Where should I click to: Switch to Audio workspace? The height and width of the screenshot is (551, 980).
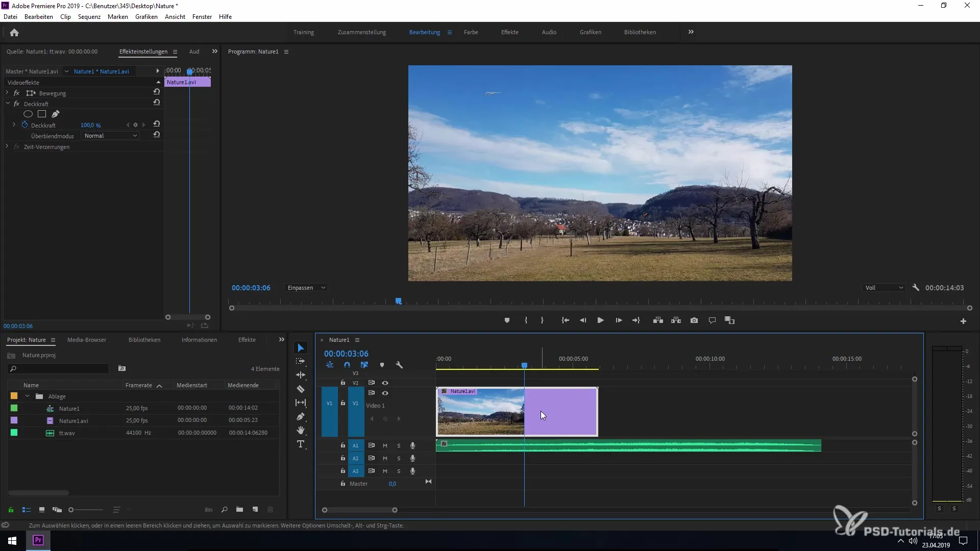coord(549,32)
